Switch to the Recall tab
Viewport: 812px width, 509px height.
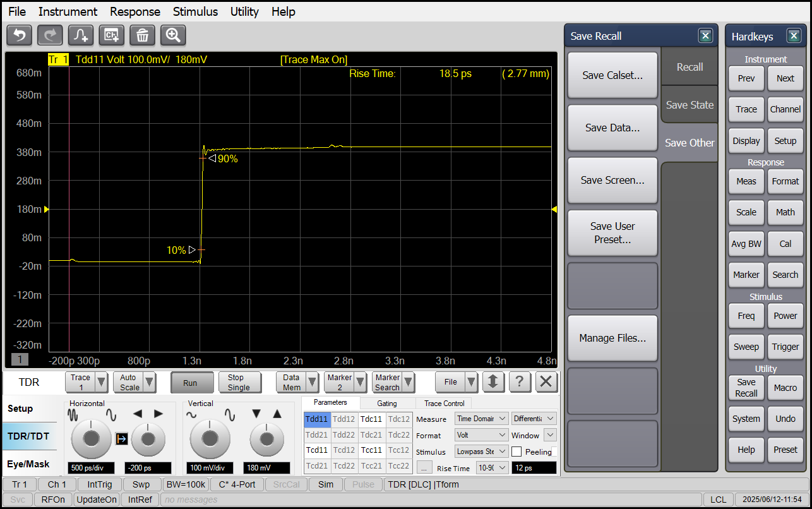point(690,67)
